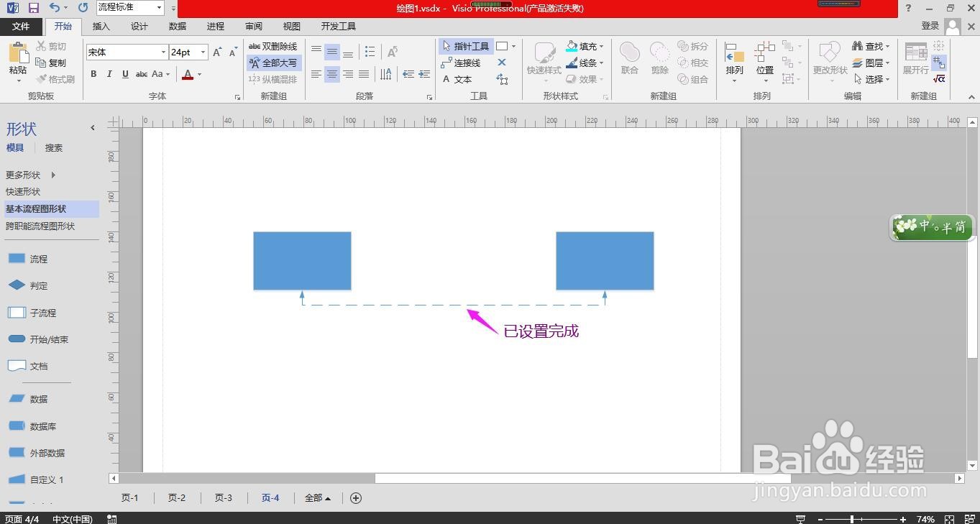Click the font color red A swatch
This screenshot has width=980, height=524.
pos(188,74)
